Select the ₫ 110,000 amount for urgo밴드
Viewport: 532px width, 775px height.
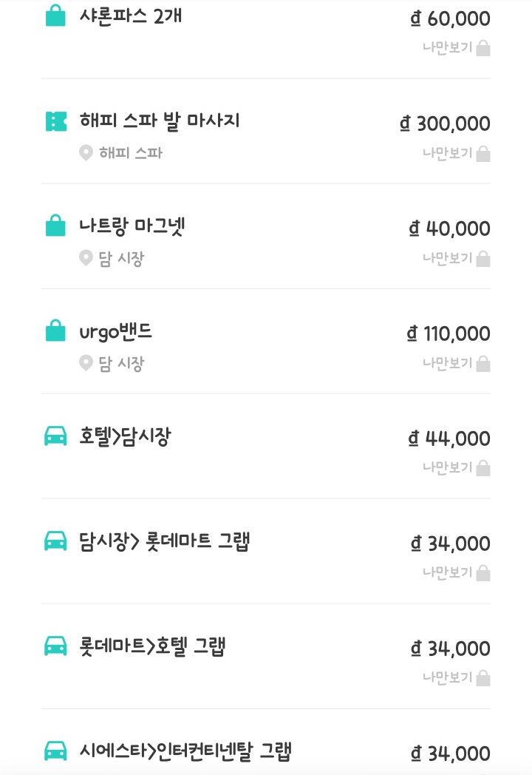[449, 334]
